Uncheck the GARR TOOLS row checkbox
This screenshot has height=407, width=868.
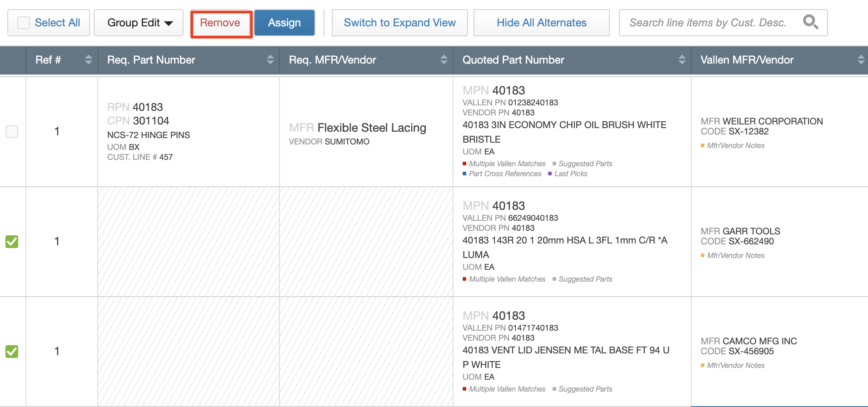[x=12, y=242]
